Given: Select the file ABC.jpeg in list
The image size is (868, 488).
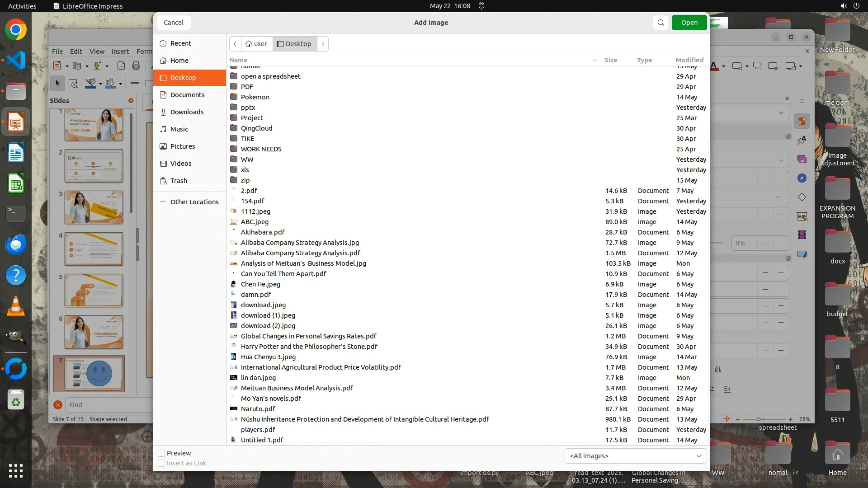Looking at the screenshot, I should click(255, 222).
